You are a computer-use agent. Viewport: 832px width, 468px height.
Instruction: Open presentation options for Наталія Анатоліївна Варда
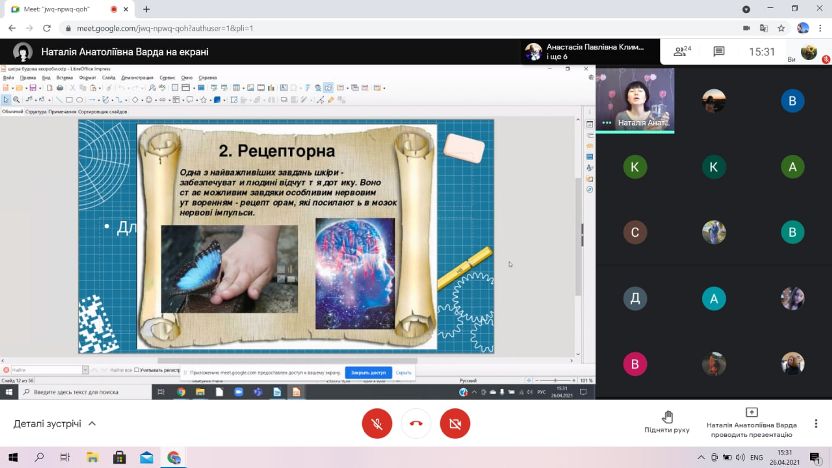coord(751,421)
